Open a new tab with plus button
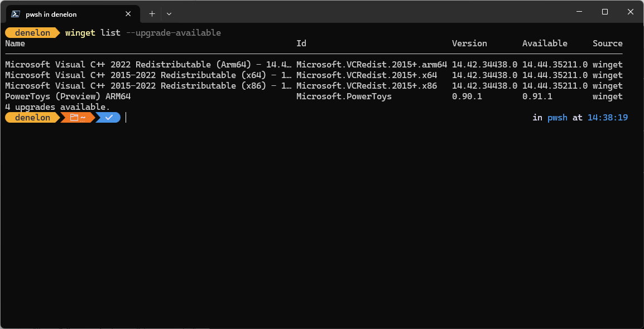 (152, 14)
